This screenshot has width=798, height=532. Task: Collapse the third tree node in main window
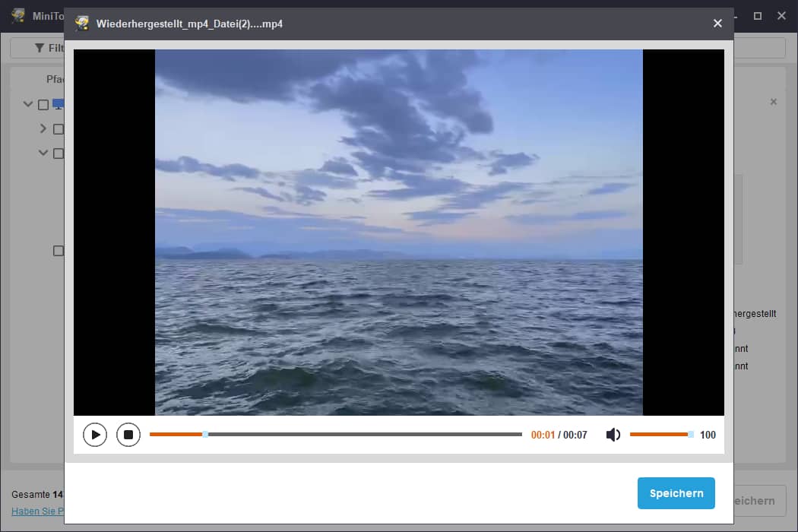click(x=43, y=153)
